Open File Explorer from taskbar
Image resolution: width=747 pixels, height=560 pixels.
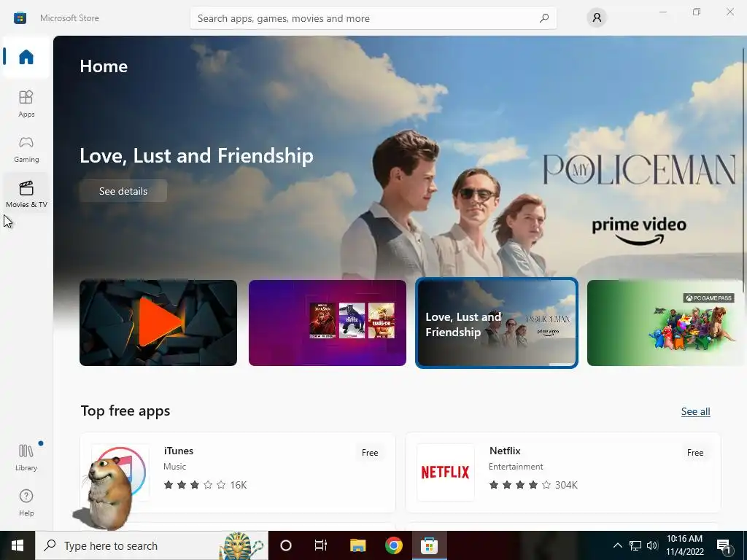357,545
